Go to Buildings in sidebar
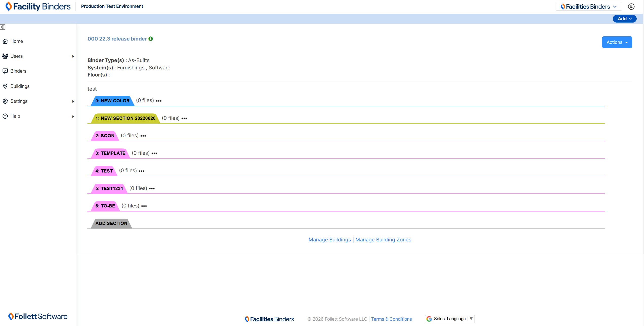The image size is (644, 326). [20, 86]
